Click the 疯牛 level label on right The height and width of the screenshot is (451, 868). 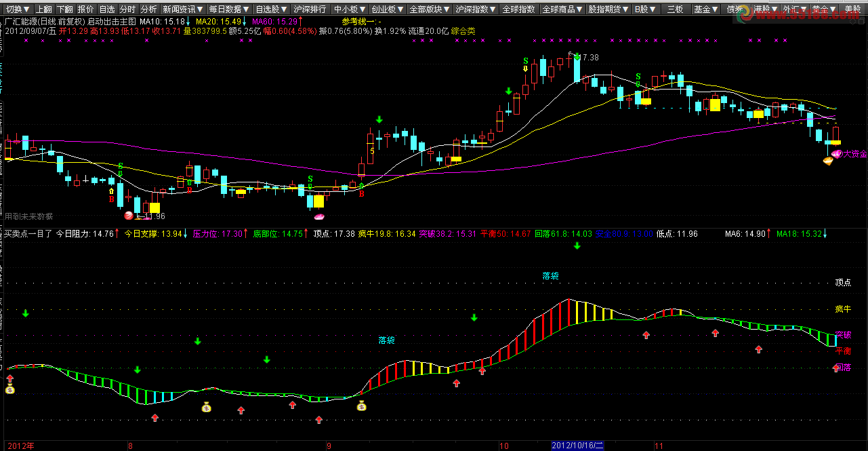(x=843, y=309)
